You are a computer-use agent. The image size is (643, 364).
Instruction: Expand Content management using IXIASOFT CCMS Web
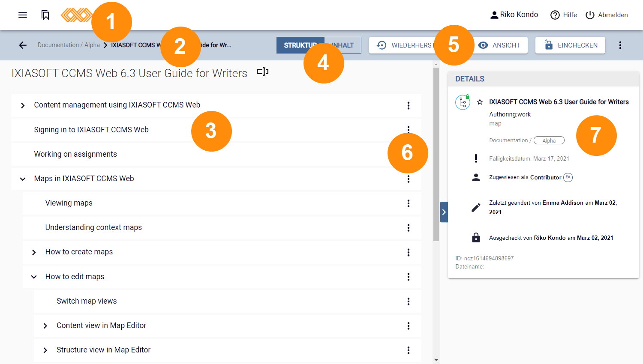[x=23, y=105]
